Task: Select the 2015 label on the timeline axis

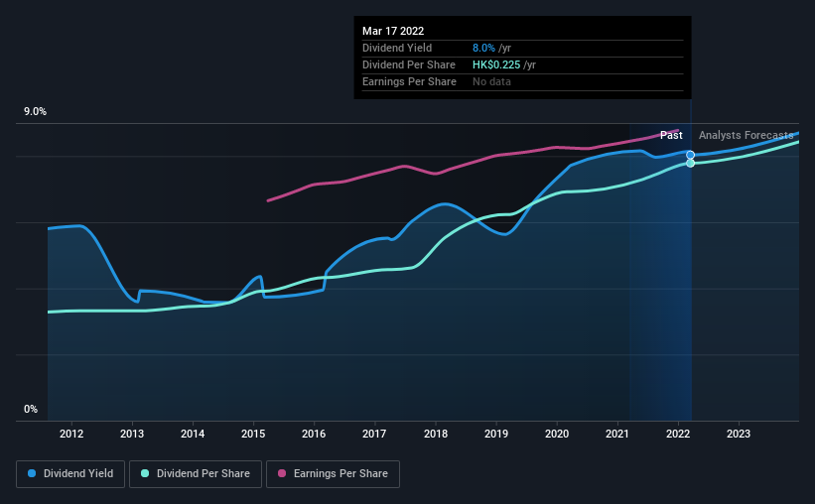Action: (x=253, y=434)
